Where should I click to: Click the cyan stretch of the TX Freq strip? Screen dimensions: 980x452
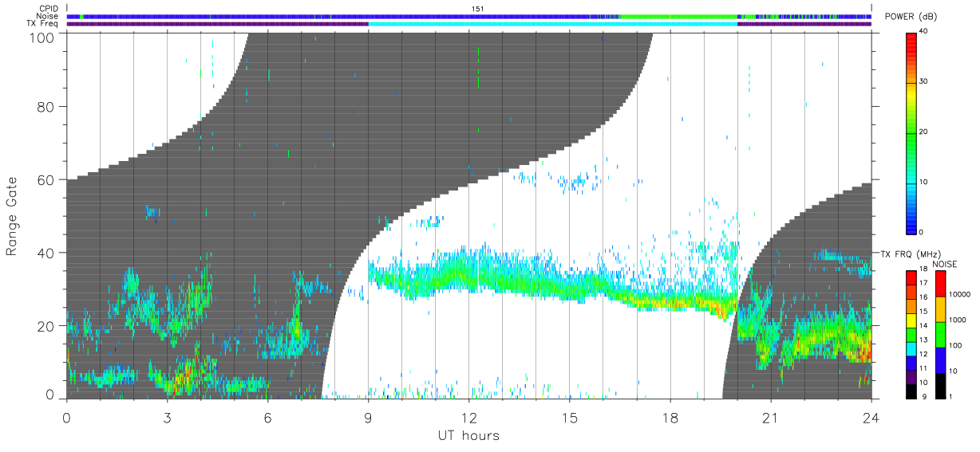(552, 24)
